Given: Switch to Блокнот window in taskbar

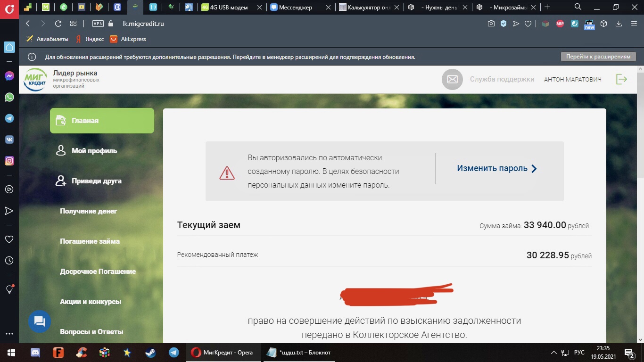Looking at the screenshot, I should tap(299, 353).
